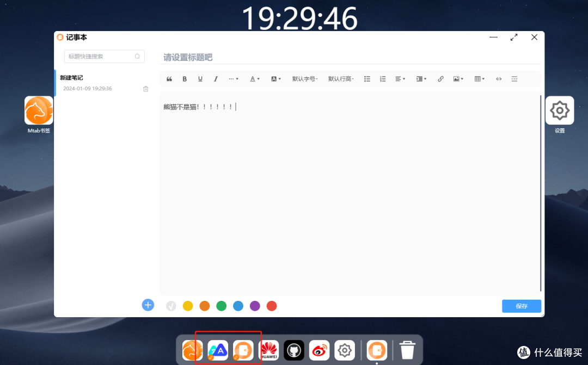
Task: Click the note title field 请设置标题吧
Action: pos(351,57)
